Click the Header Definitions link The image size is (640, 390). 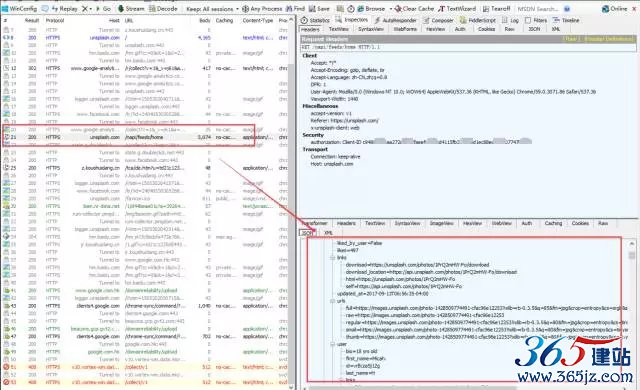(x=608, y=39)
